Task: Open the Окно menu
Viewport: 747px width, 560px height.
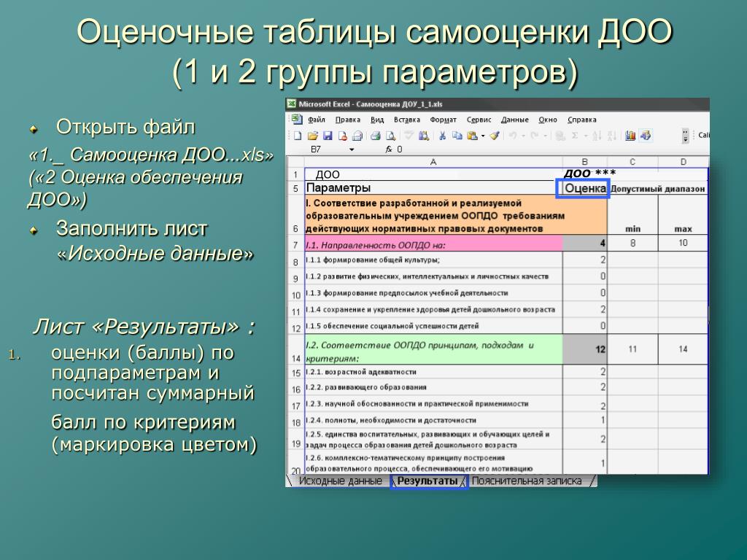Action: (548, 120)
